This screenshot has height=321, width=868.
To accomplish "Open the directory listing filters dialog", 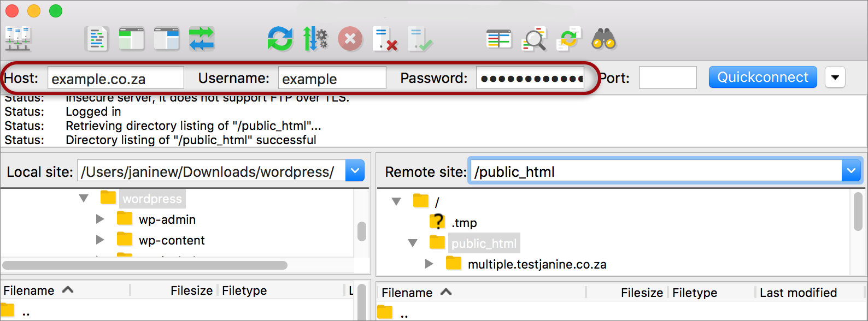I will click(498, 39).
